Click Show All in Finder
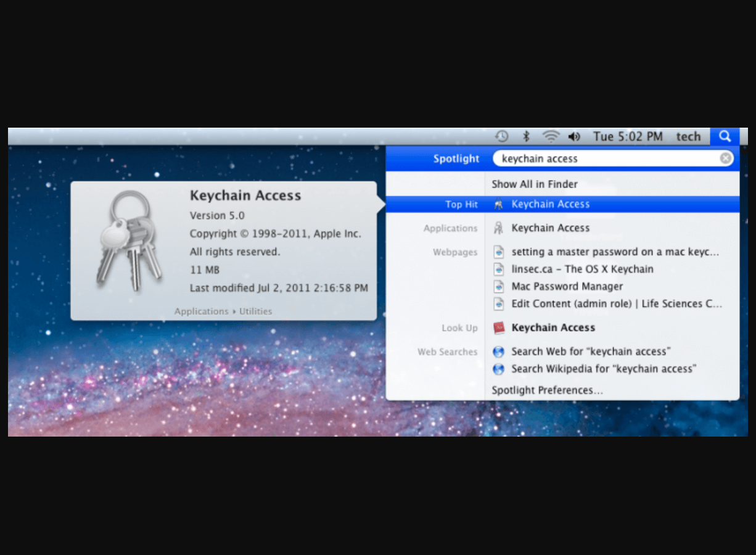Image resolution: width=756 pixels, height=555 pixels. tap(535, 184)
